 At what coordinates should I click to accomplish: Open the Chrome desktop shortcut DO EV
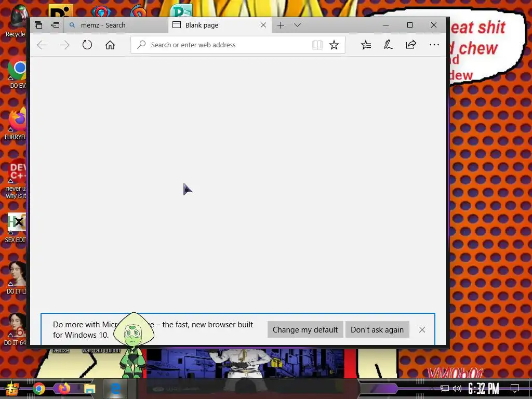tap(17, 72)
